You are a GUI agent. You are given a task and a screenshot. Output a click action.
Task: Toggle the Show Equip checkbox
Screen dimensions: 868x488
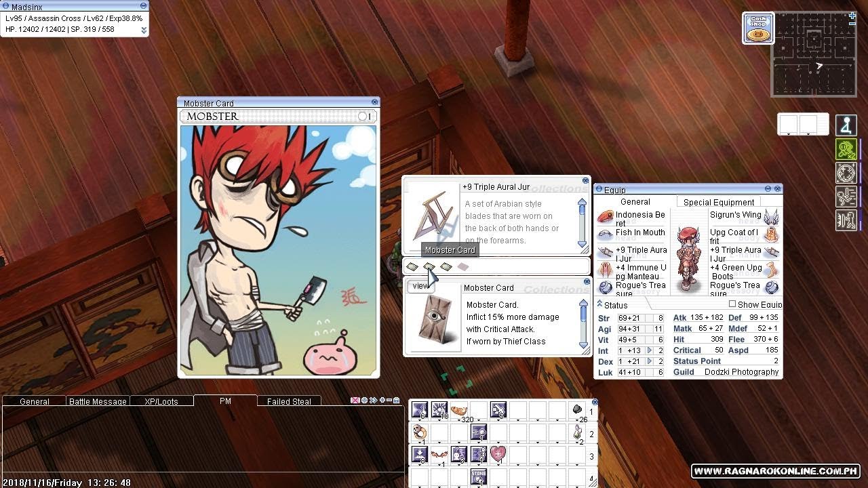tap(732, 304)
